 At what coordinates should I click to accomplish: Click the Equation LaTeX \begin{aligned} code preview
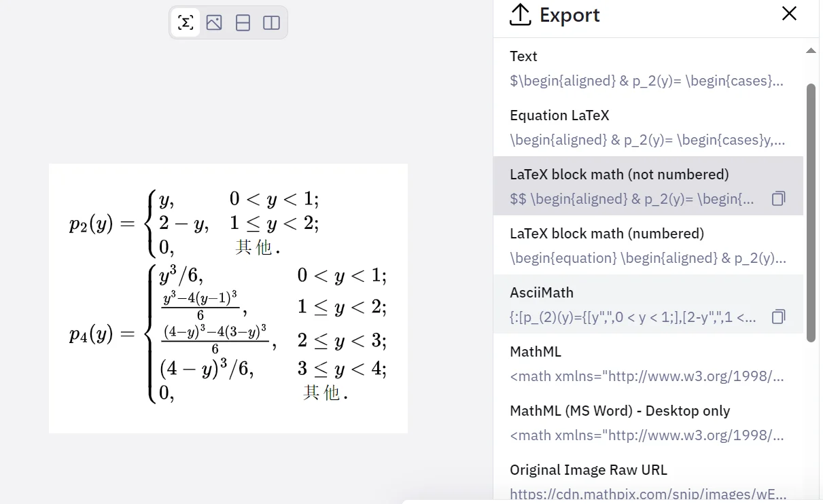(x=647, y=140)
